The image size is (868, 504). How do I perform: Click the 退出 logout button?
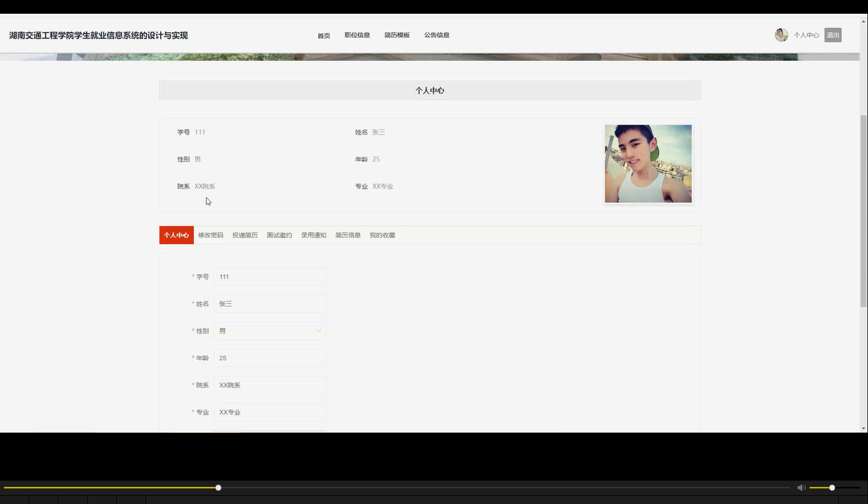coord(833,35)
